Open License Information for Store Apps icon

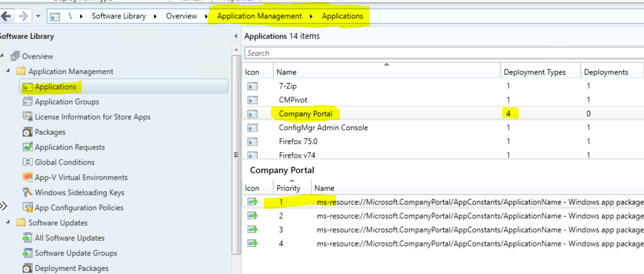[27, 116]
